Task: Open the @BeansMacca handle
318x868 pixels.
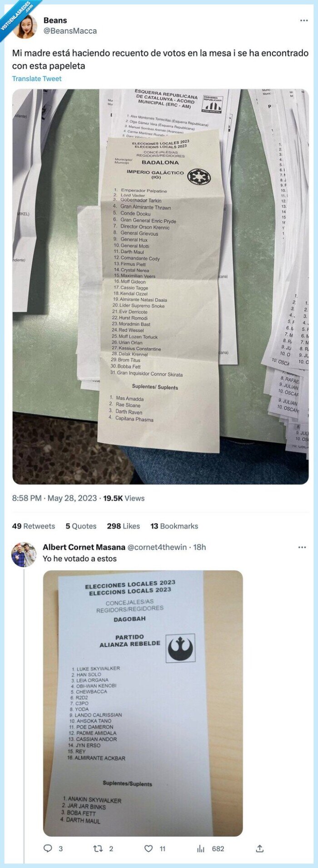Action: click(x=70, y=31)
